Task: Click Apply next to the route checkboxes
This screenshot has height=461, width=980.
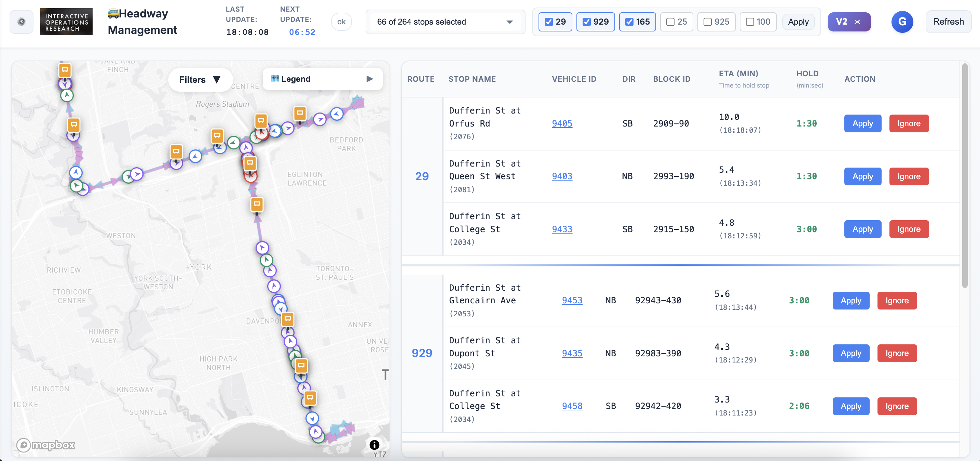Action: coord(798,22)
